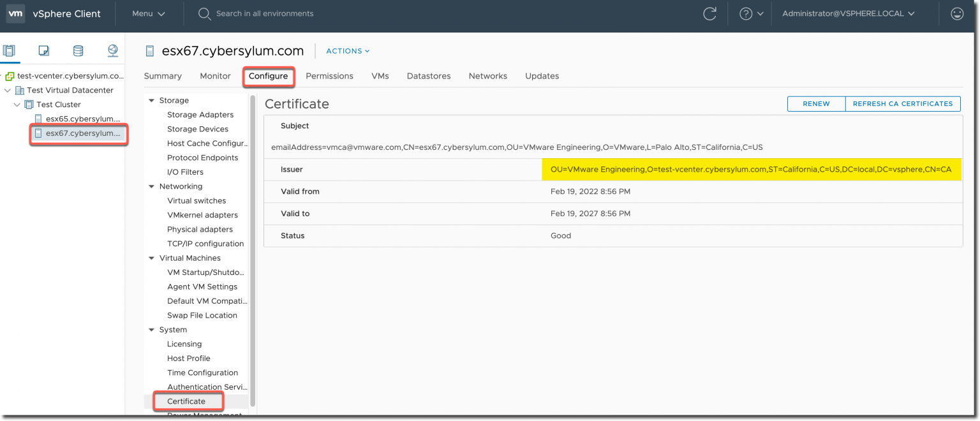Select test-vcenter.cybersylum.com in tree
The height and width of the screenshot is (421, 980).
click(70, 76)
